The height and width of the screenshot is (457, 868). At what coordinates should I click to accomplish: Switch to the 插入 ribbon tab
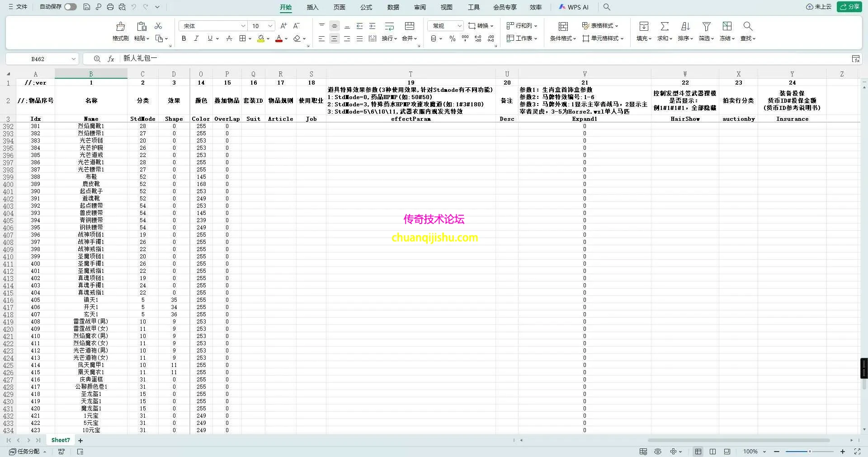pos(312,8)
